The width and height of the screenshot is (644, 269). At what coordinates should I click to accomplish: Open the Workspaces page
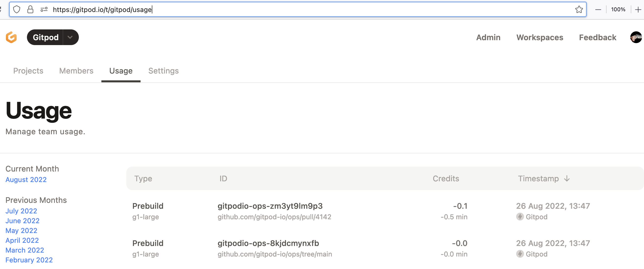click(x=540, y=37)
